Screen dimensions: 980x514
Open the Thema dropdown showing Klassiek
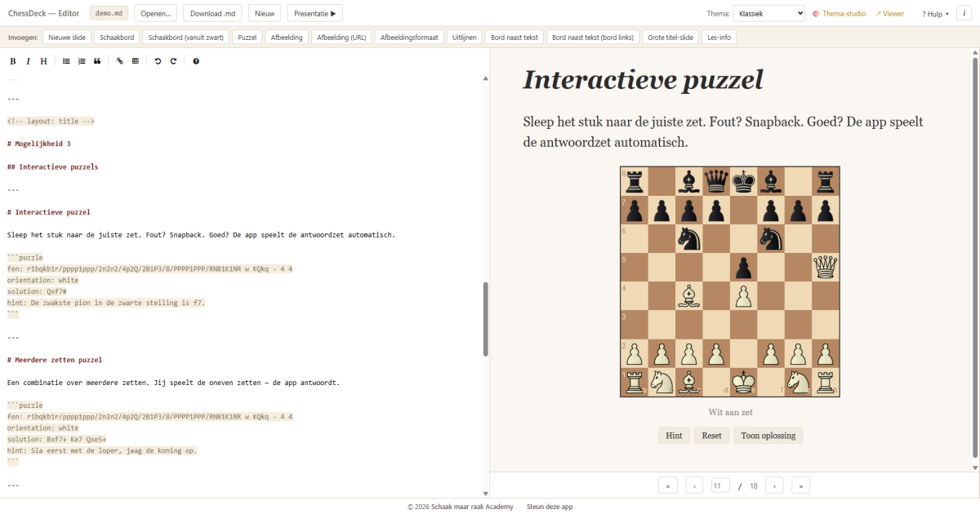768,13
